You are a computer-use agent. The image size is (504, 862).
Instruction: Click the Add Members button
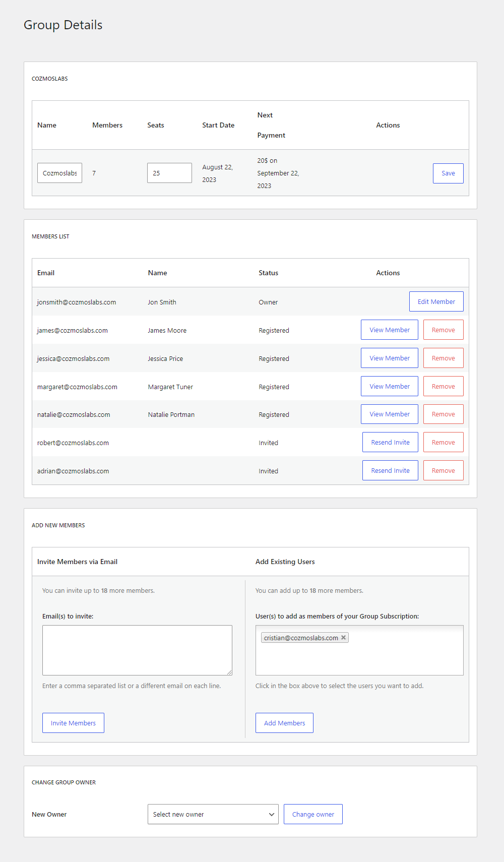284,723
